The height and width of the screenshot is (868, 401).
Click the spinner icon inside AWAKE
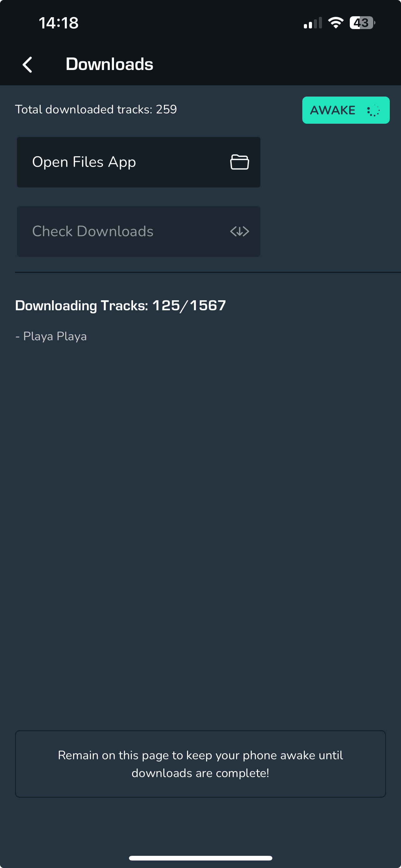click(x=374, y=111)
